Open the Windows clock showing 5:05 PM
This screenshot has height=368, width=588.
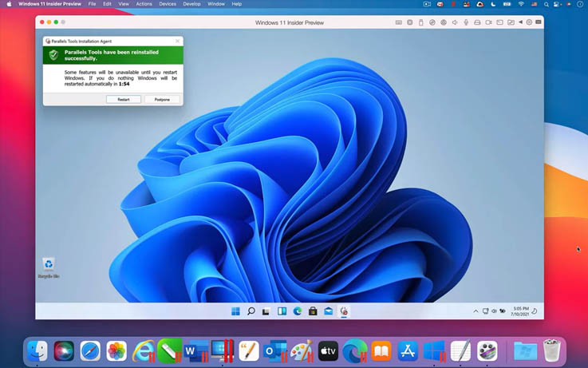519,311
